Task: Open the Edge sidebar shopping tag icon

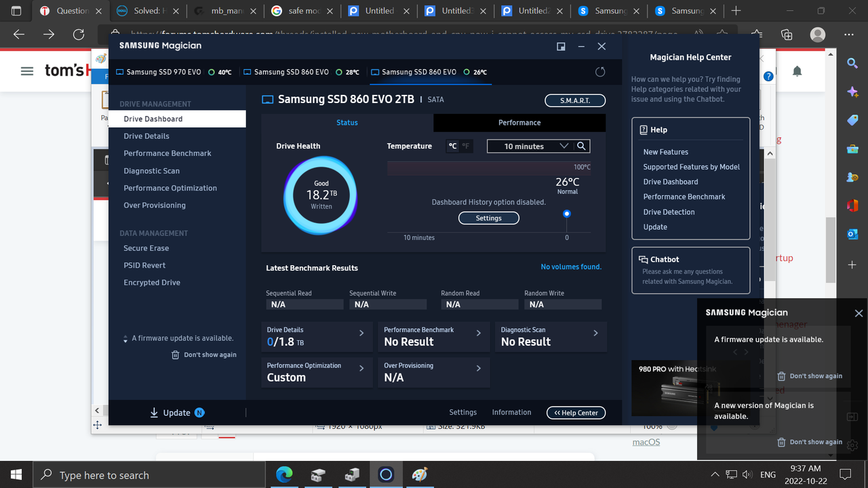Action: (x=852, y=120)
